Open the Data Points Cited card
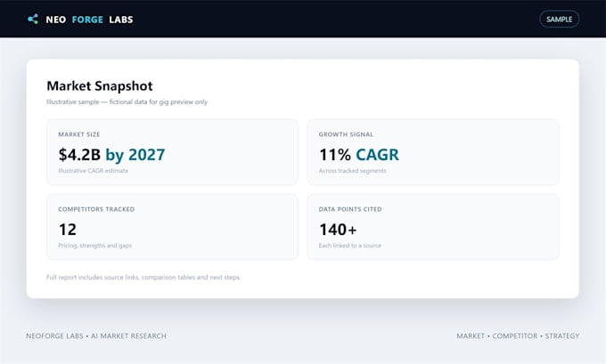Screen dimensions: 606x364 tap(433, 227)
